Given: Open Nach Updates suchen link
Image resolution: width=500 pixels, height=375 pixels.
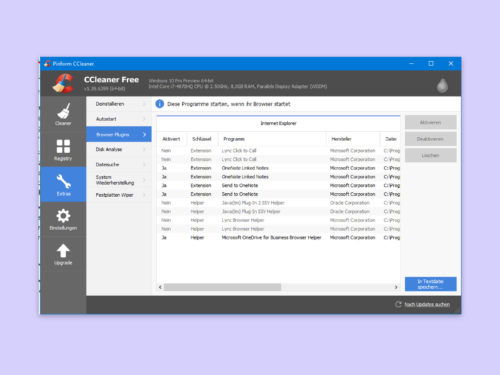Looking at the screenshot, I should (427, 305).
